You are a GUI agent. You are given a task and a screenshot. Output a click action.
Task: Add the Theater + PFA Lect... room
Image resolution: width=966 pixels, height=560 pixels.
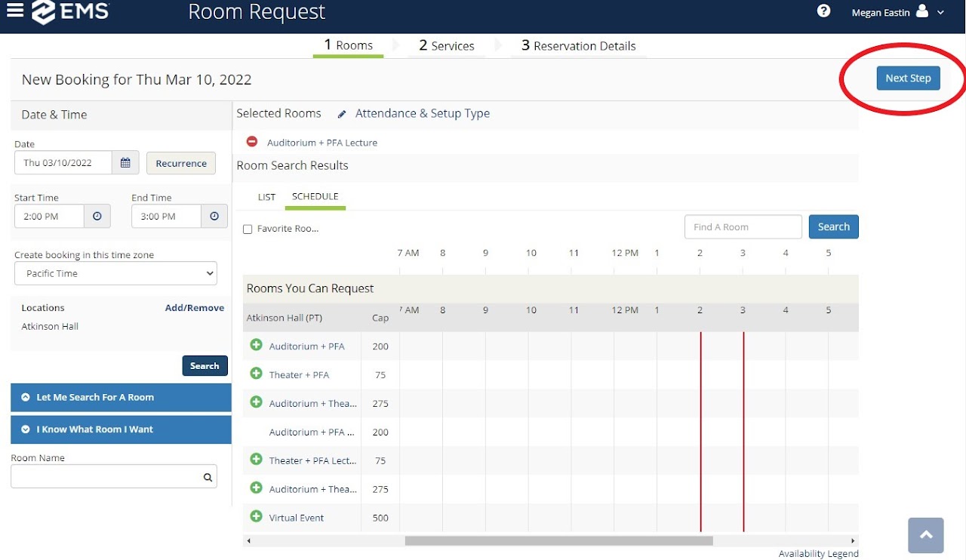[x=256, y=460]
